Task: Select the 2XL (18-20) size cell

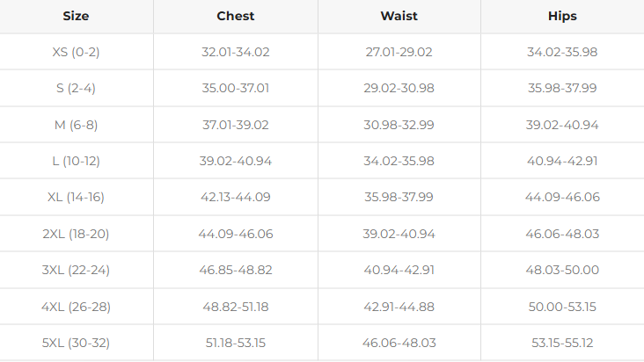Action: [76, 234]
